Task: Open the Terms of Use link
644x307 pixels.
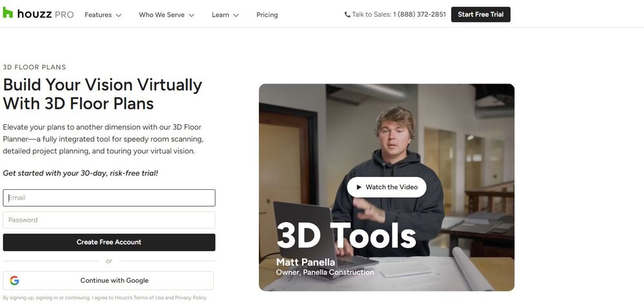Action: tap(149, 298)
